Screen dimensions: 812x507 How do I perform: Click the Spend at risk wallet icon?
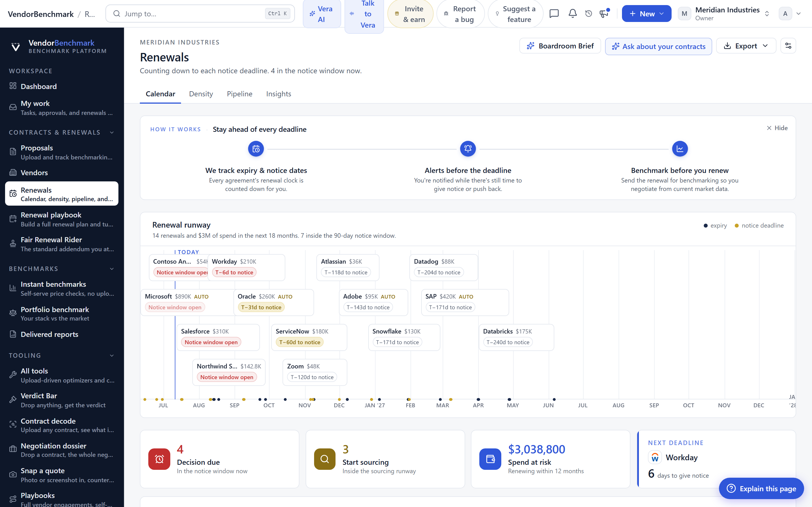pos(490,459)
